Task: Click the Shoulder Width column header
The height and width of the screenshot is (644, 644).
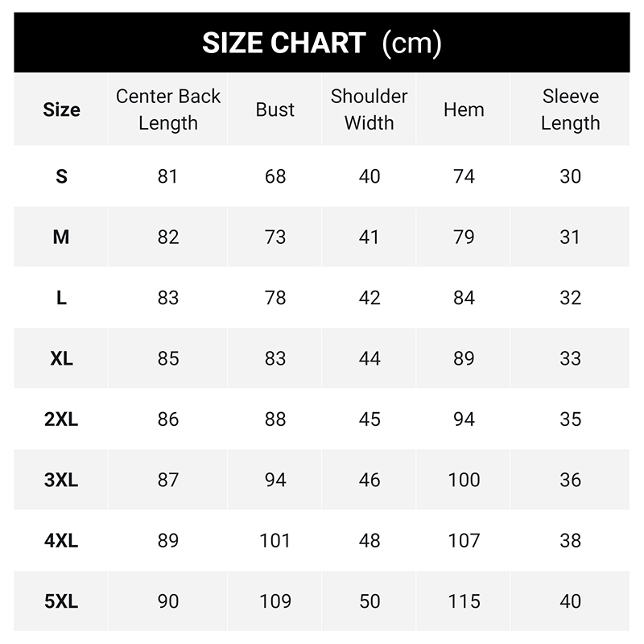Action: 369,109
